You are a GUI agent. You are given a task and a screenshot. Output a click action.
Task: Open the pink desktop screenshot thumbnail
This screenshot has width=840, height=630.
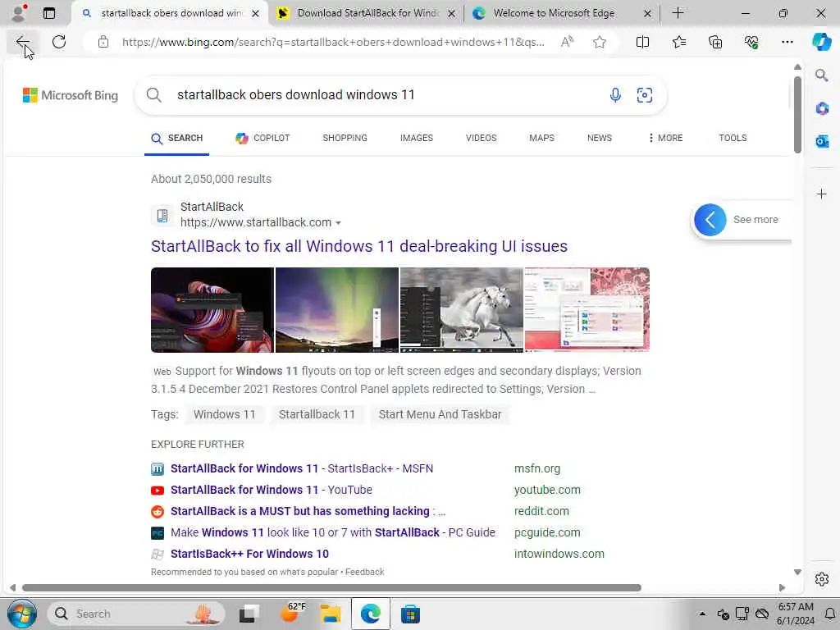click(x=587, y=309)
